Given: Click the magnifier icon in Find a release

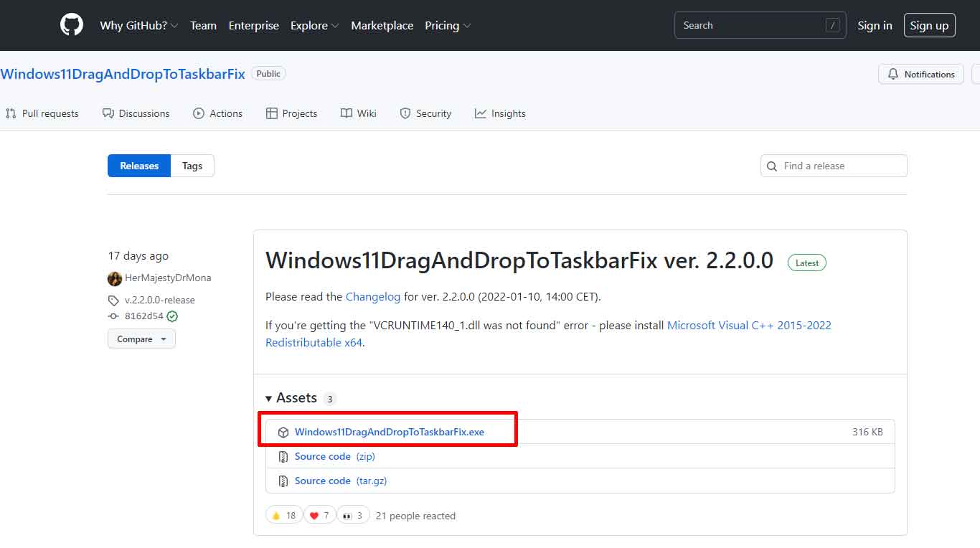Looking at the screenshot, I should (x=771, y=166).
